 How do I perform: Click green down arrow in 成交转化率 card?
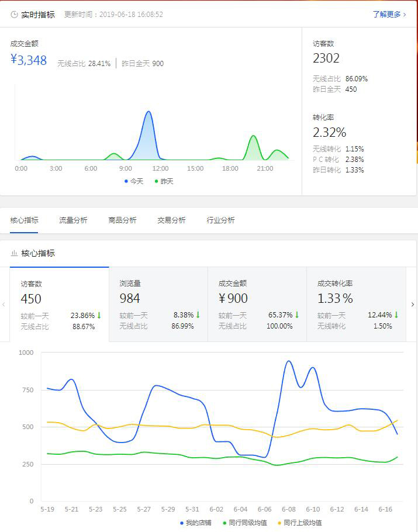click(x=396, y=315)
